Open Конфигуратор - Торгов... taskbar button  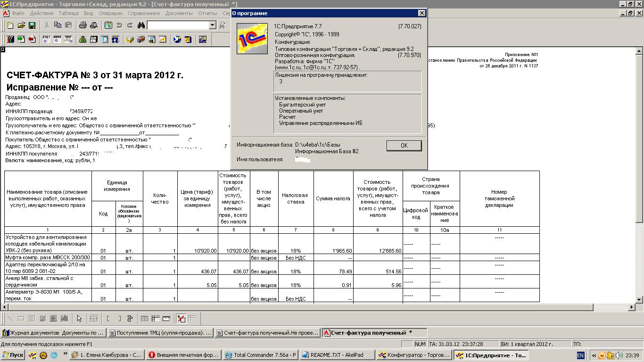415,355
